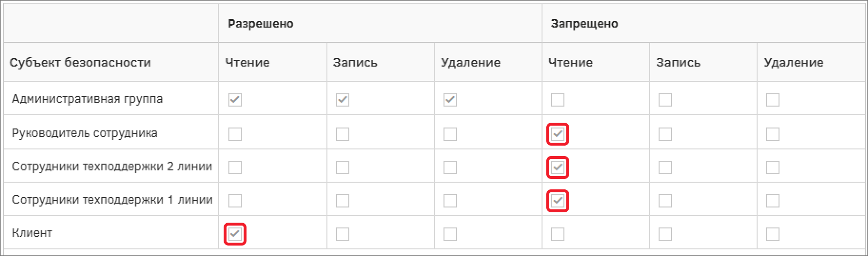Uncheck allowed Чтение for Административная группа
The height and width of the screenshot is (256, 868).
(x=235, y=100)
